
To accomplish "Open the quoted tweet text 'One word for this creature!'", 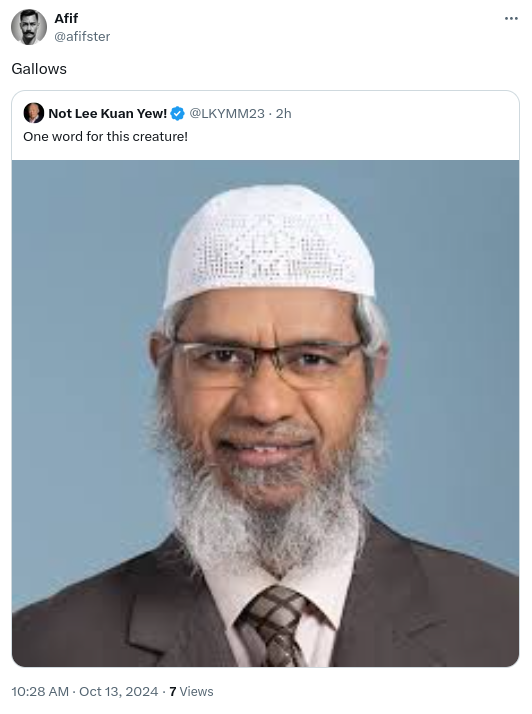I will [x=106, y=137].
